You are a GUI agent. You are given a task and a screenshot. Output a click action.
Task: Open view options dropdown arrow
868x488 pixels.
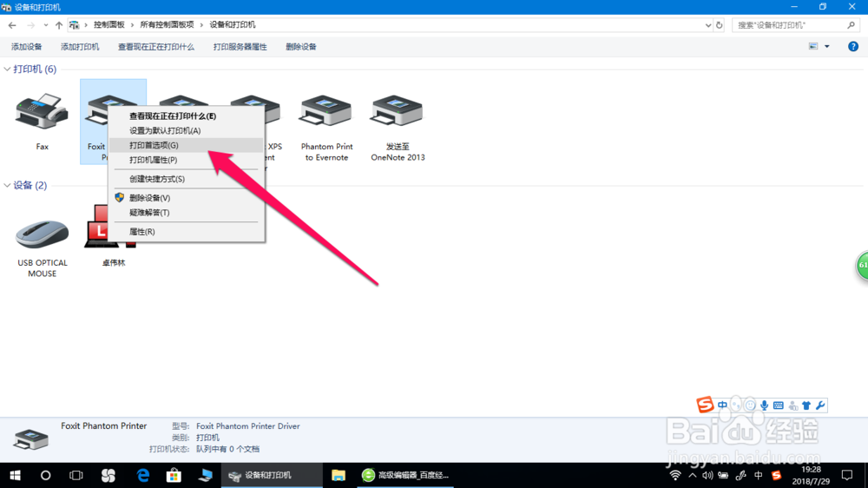tap(827, 47)
